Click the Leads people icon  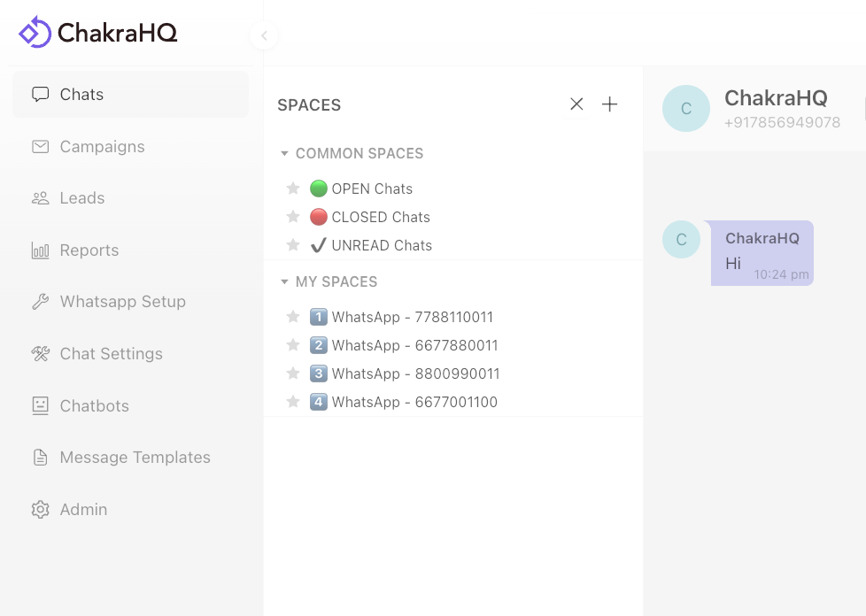(41, 198)
